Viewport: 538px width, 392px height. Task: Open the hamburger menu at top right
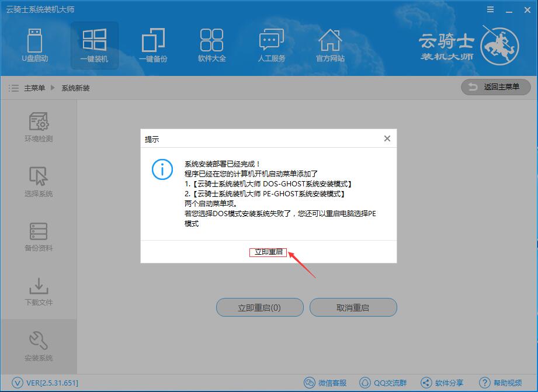click(490, 9)
